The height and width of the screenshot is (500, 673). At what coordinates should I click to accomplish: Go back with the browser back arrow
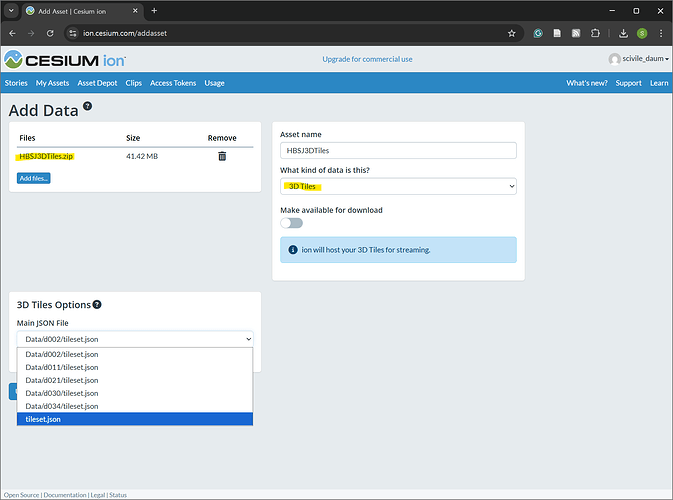coord(12,33)
